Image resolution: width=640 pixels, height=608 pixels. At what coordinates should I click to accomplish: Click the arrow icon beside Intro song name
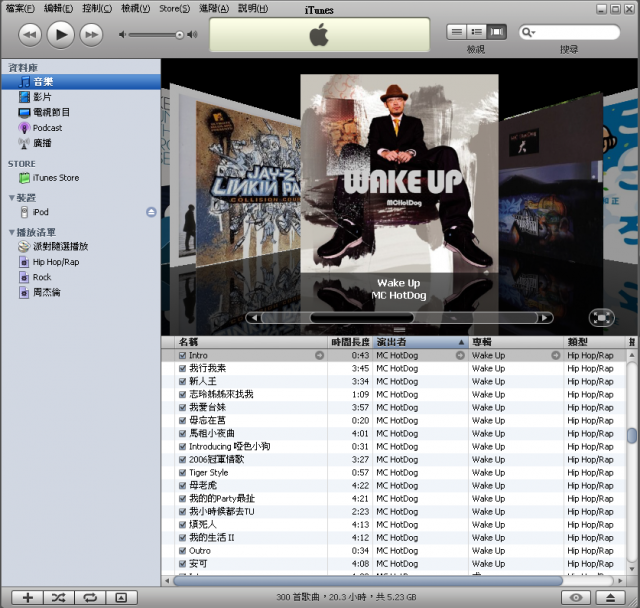coord(320,355)
